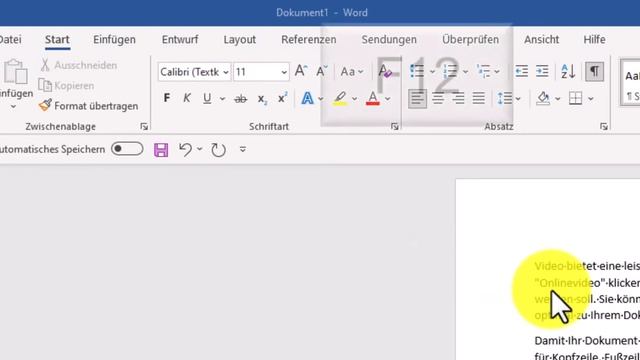The height and width of the screenshot is (360, 640).
Task: Expand underline style dropdown arrow
Action: 222,99
